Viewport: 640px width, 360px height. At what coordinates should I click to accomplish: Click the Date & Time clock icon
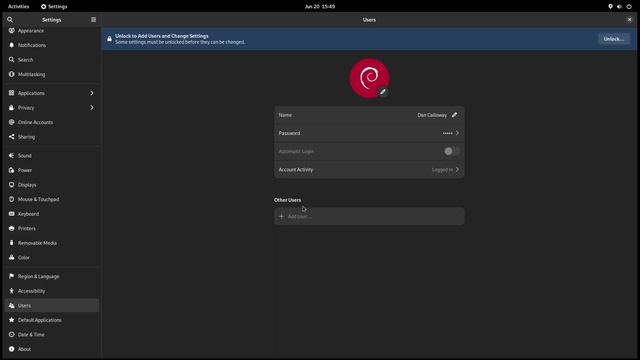pyautogui.click(x=11, y=334)
